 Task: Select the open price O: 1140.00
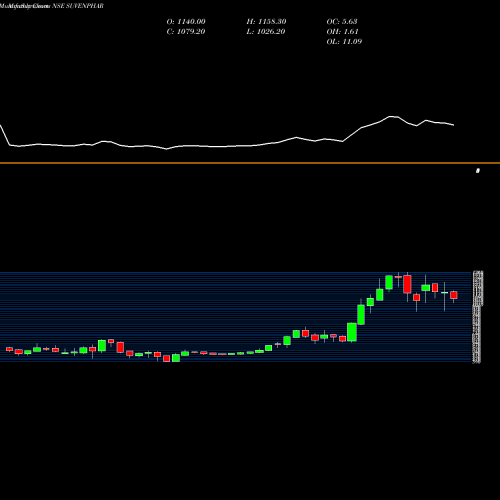186,22
